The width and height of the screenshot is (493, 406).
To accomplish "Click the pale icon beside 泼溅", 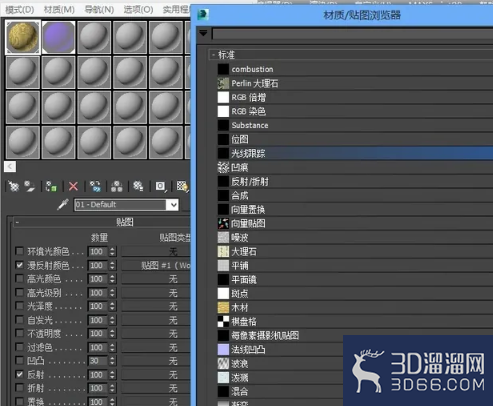I will pyautogui.click(x=223, y=377).
